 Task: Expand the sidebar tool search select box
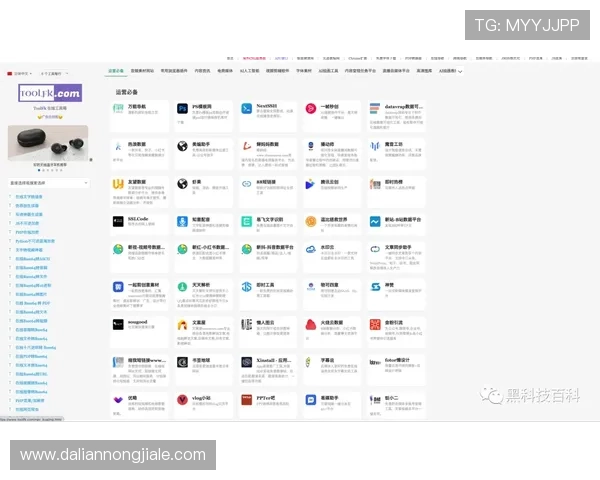point(47,184)
